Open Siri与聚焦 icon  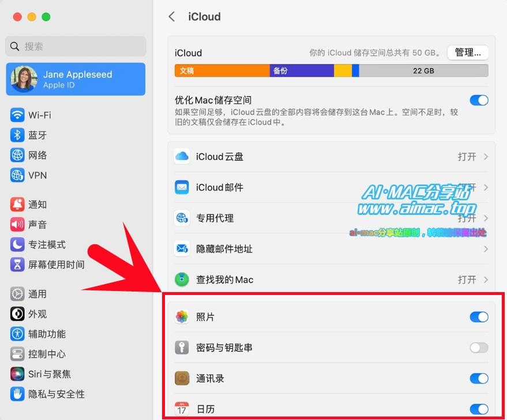(x=17, y=374)
